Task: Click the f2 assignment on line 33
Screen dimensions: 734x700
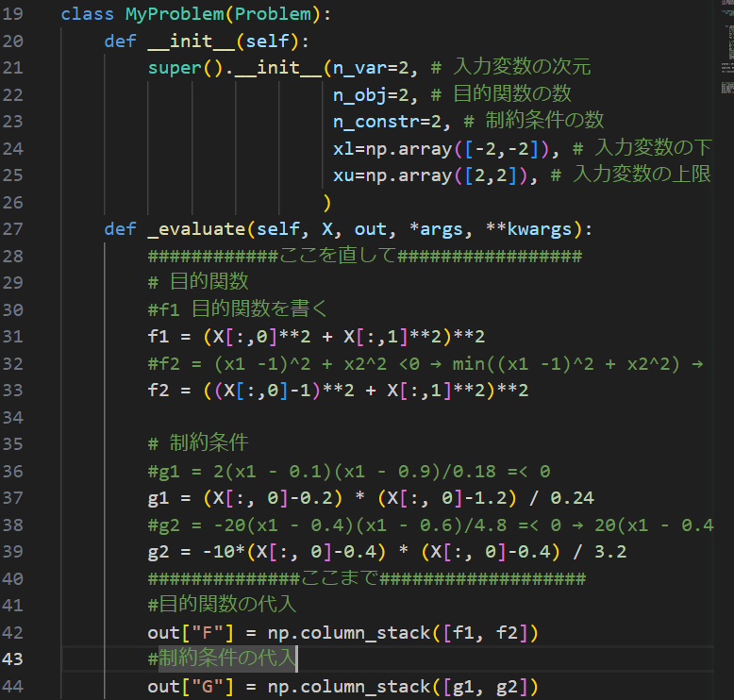Action: tap(338, 391)
